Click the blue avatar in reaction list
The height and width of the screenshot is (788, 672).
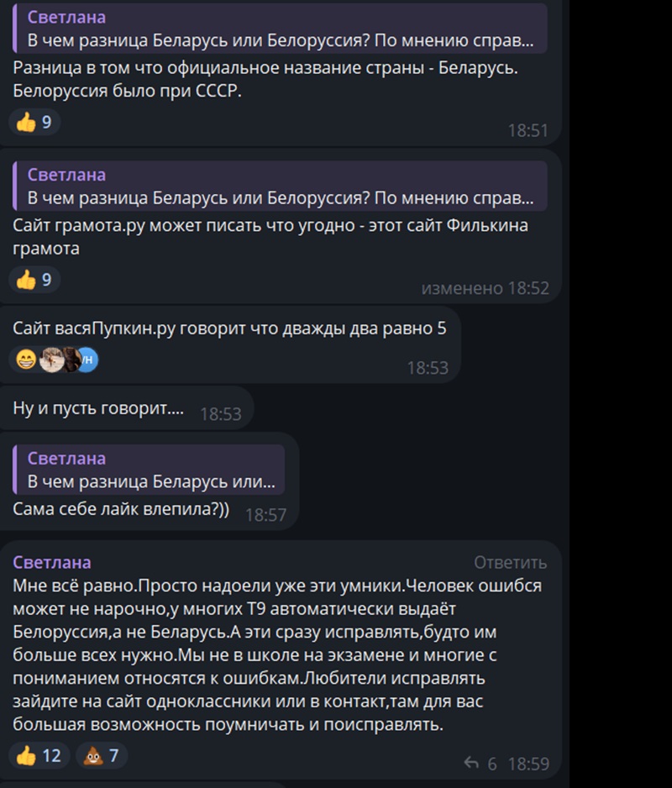click(88, 360)
